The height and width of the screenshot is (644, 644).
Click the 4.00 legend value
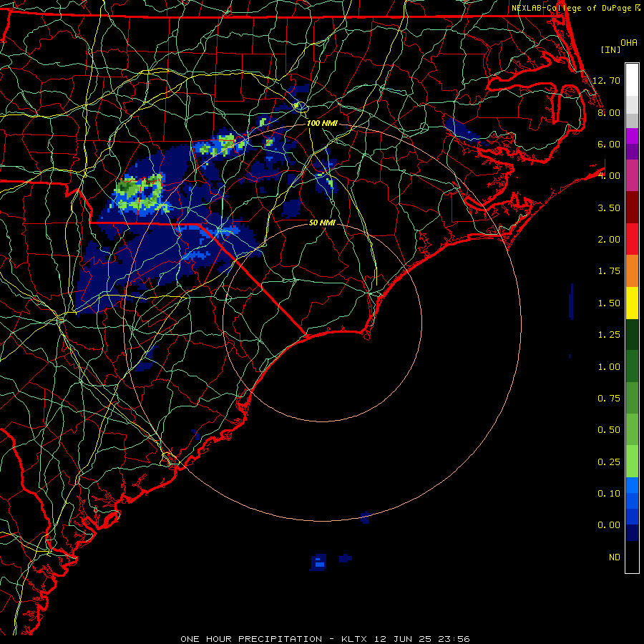609,176
